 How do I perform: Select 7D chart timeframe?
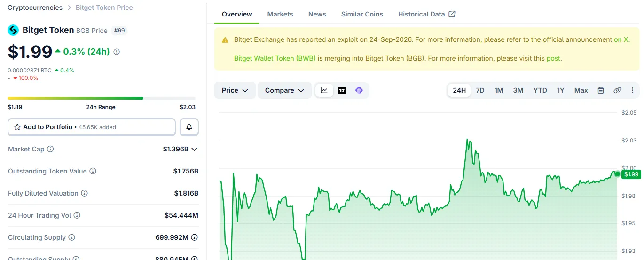tap(480, 90)
